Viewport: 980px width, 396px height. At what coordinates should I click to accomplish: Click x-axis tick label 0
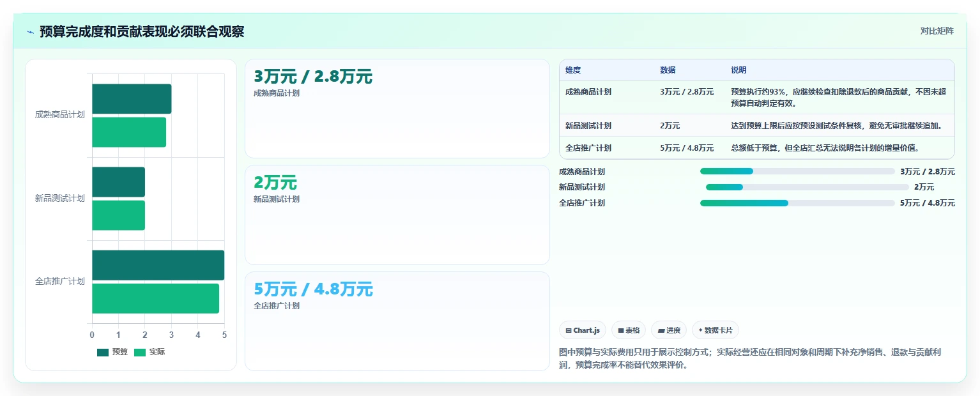tap(92, 335)
